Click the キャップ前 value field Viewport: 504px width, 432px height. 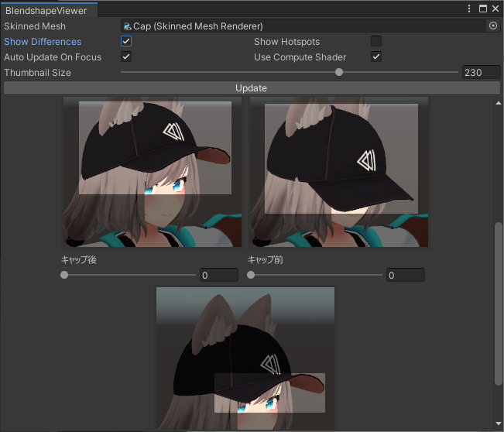coord(406,275)
